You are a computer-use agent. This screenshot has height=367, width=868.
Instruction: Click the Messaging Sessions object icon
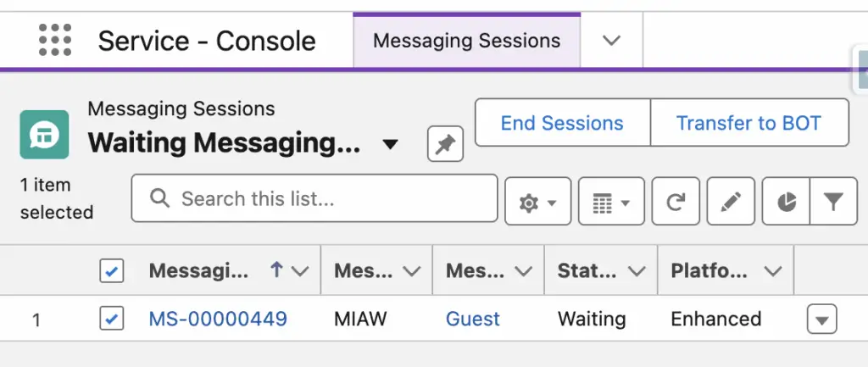44,135
